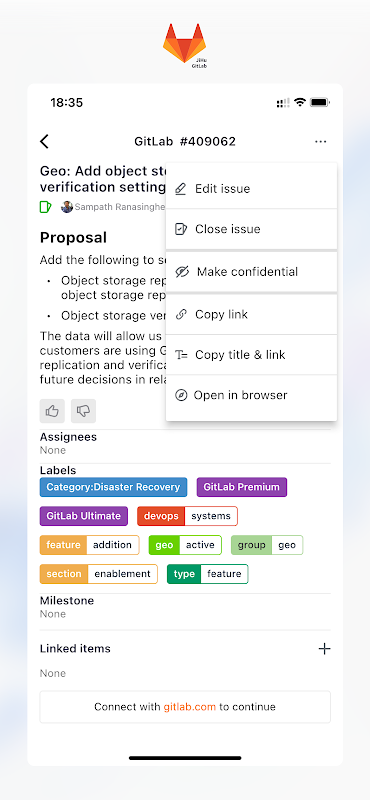
Task: Select Close issue from the menu
Action: (x=251, y=229)
